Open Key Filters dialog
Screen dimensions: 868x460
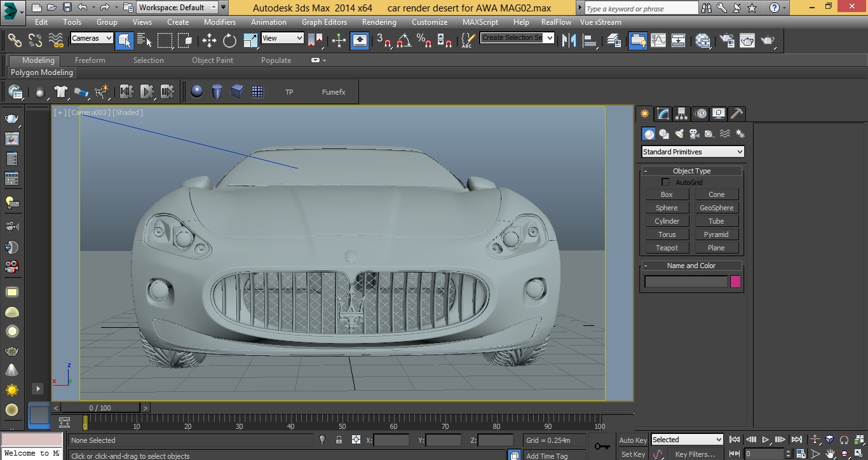click(695, 454)
